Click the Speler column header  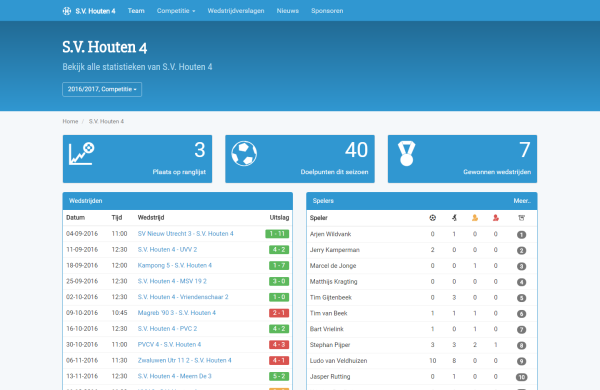pyautogui.click(x=318, y=218)
